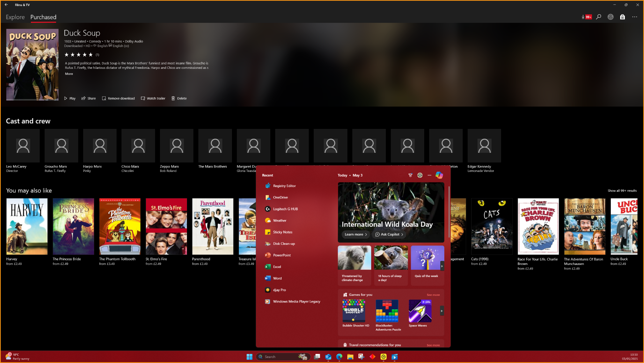Screen dimensions: 644x363
Task: Open Groucho Marx's cast profile
Action: tap(61, 151)
